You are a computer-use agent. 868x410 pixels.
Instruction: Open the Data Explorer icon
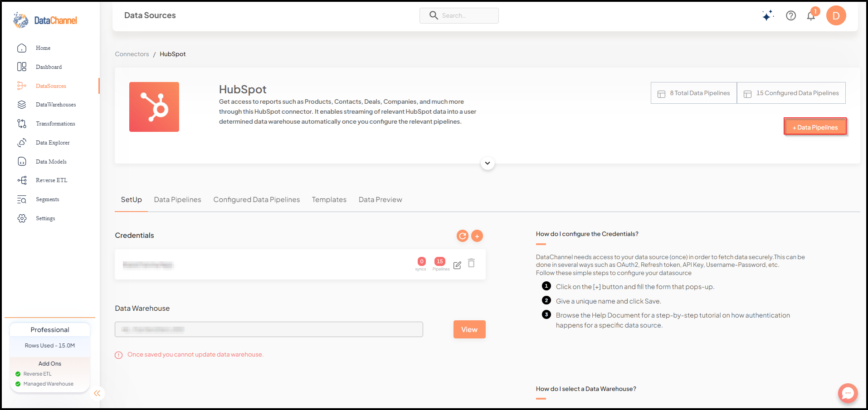point(22,143)
